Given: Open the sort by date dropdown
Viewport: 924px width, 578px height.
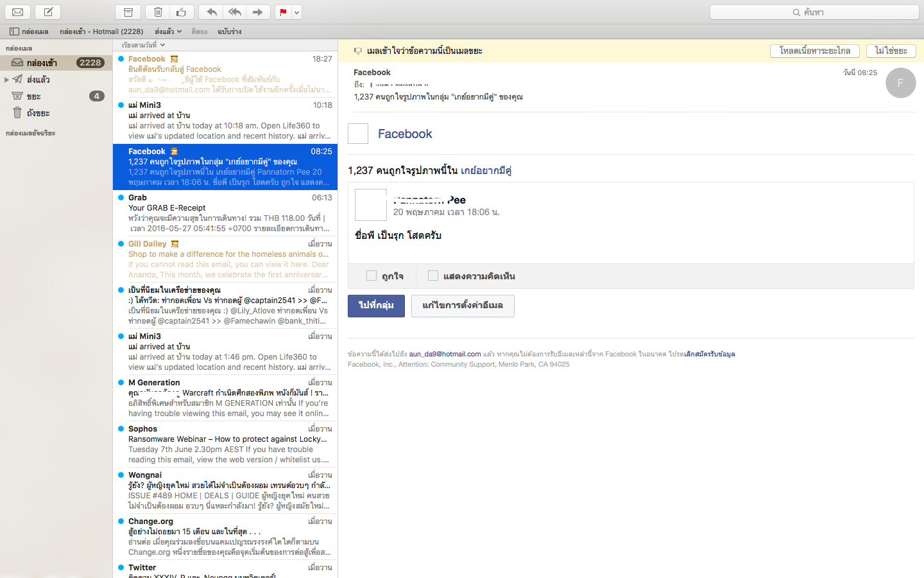Looking at the screenshot, I should point(143,45).
